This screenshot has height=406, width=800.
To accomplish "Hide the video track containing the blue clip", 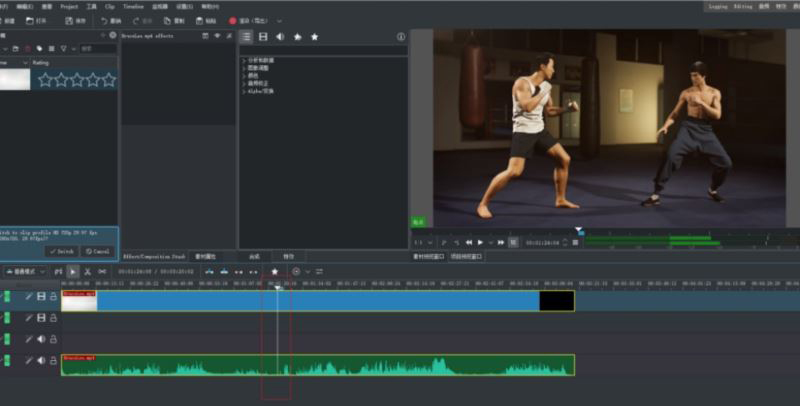I will click(41, 296).
